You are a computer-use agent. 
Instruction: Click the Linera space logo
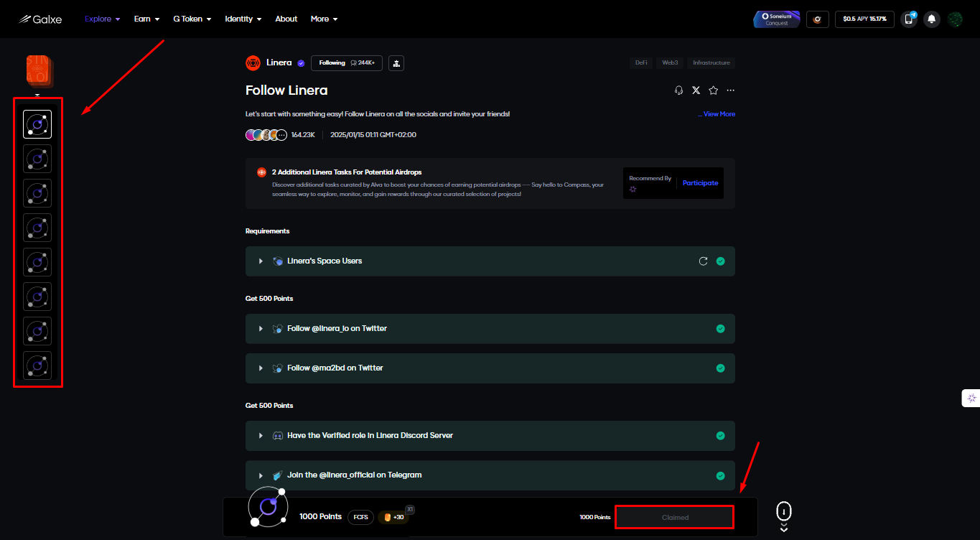pyautogui.click(x=253, y=63)
